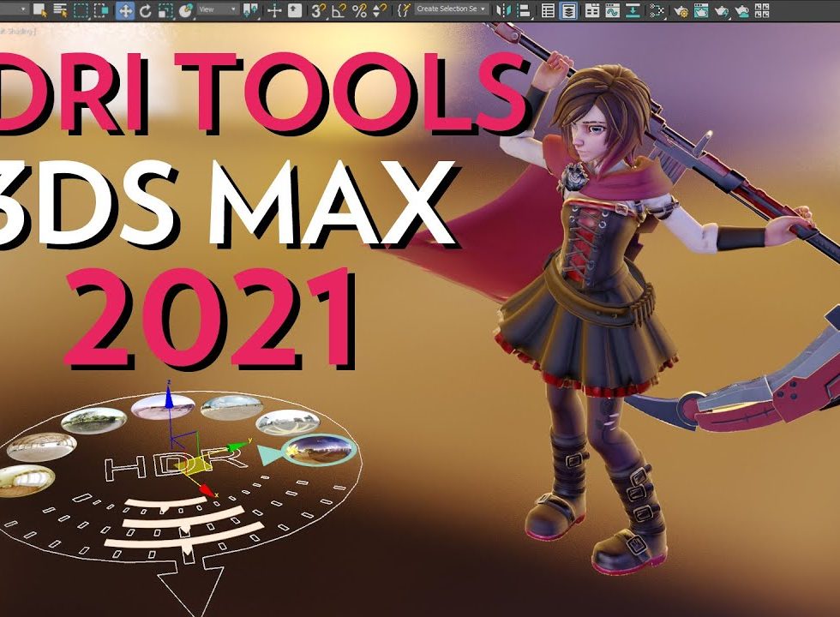Open Edit Named Selection Sets

tap(404, 9)
